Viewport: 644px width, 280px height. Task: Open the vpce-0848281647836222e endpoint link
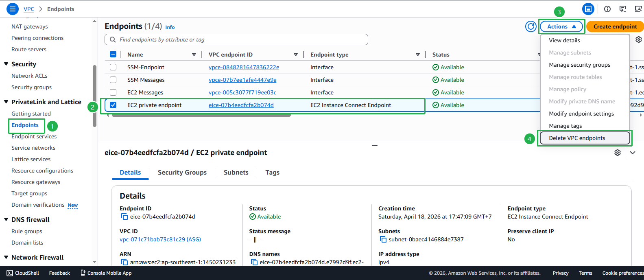[x=244, y=67]
